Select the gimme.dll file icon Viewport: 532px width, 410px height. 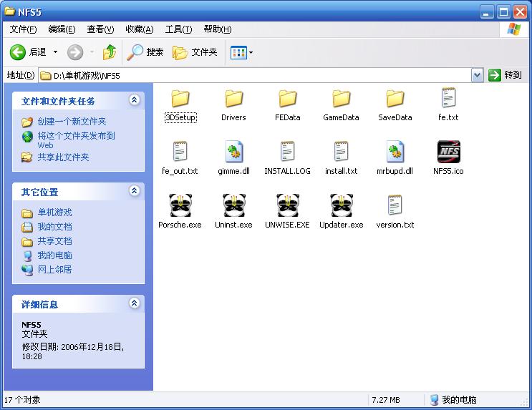click(x=233, y=151)
